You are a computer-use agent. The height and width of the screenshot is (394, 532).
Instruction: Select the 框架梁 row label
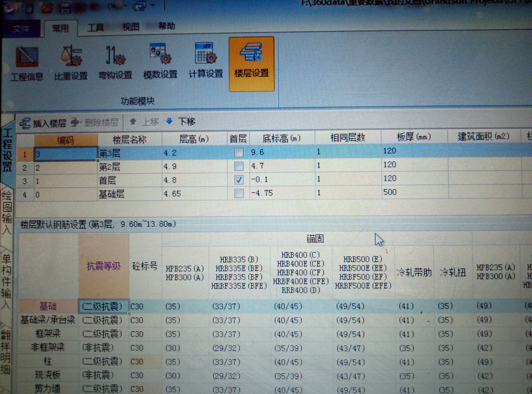[48, 333]
